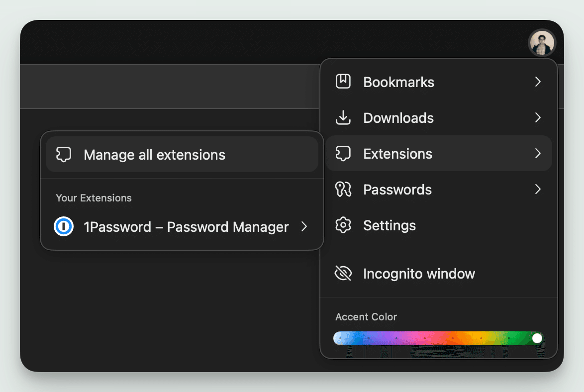Click the profile avatar picture
The height and width of the screenshot is (392, 584).
point(542,43)
